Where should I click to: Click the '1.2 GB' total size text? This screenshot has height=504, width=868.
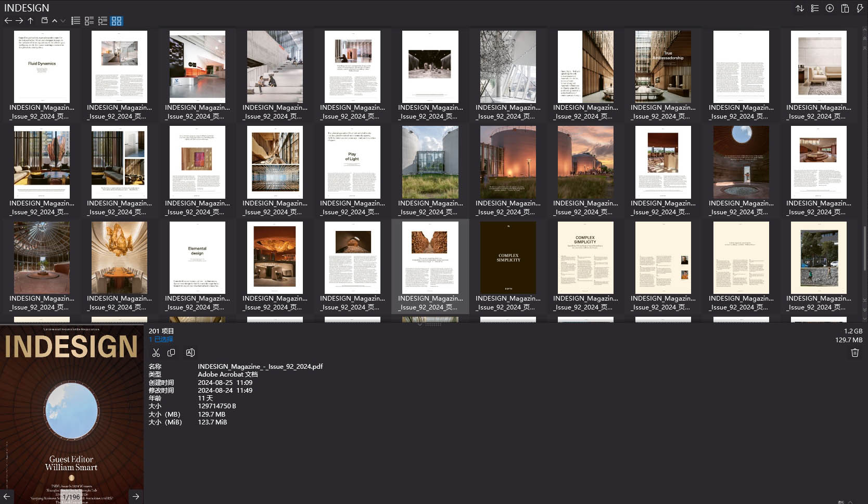point(853,331)
